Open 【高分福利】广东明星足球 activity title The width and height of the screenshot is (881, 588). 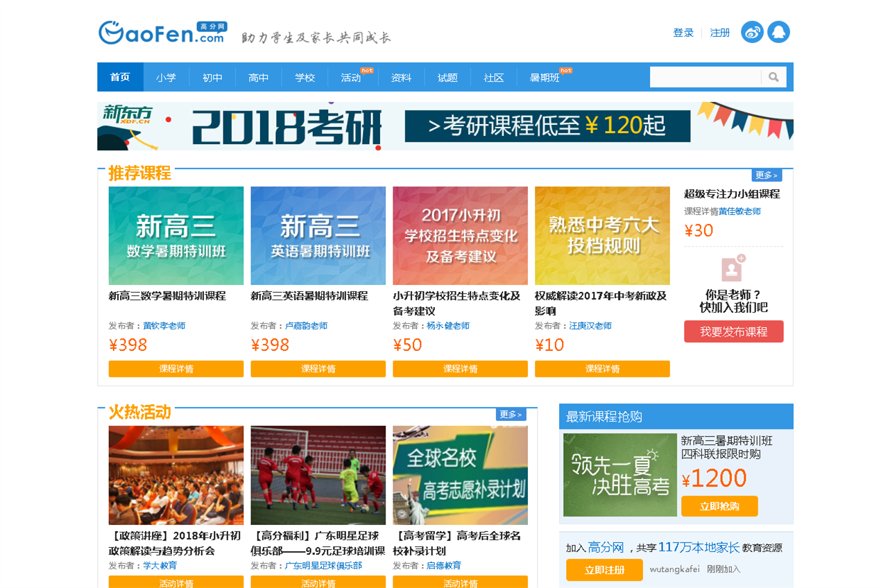[x=318, y=543]
